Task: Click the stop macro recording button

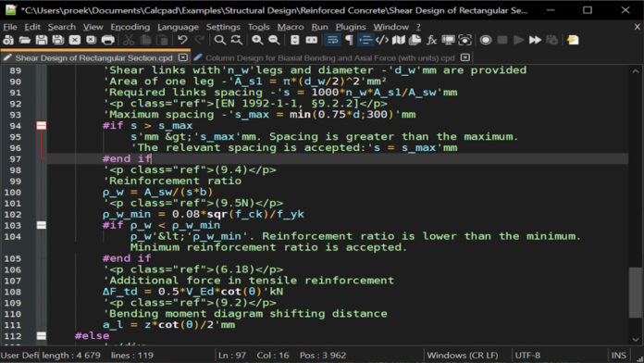Action: [502, 40]
